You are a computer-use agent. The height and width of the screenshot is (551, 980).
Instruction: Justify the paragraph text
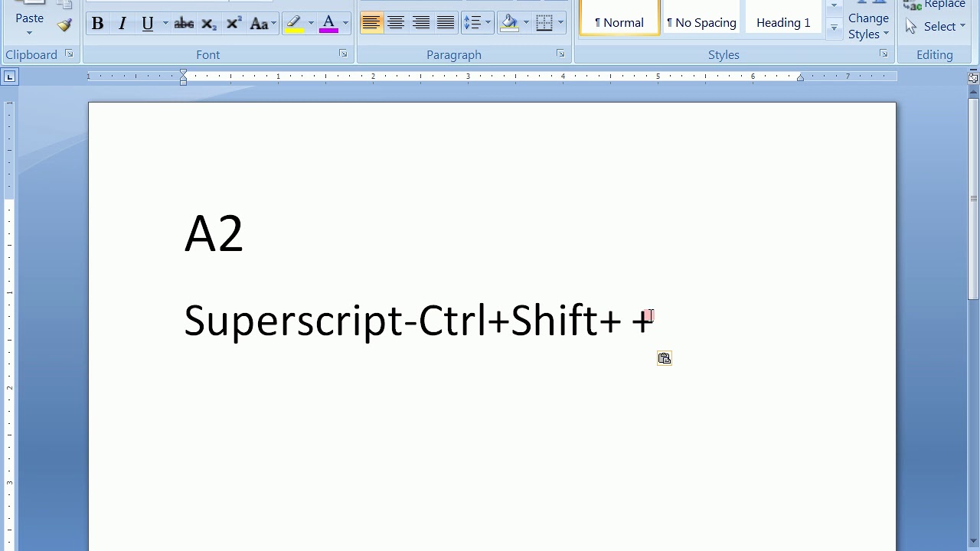pyautogui.click(x=446, y=23)
